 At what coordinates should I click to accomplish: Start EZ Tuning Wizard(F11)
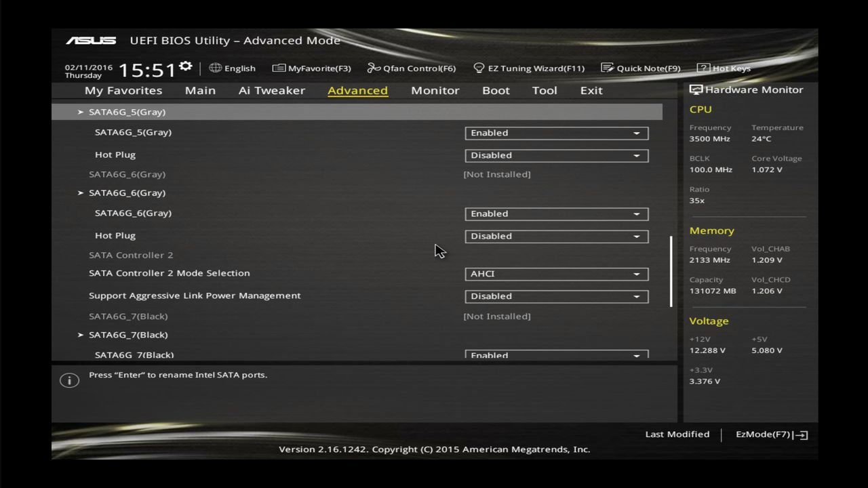[x=529, y=68]
